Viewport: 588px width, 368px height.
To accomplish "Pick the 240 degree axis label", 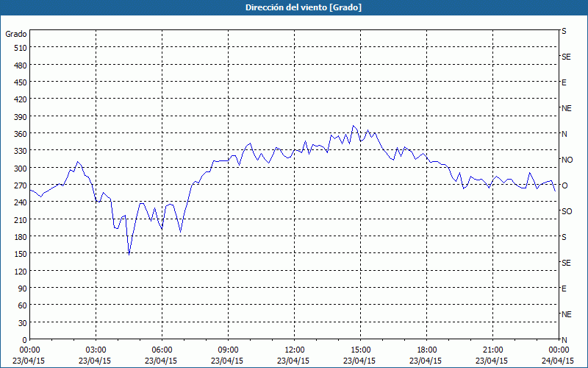I will tap(21, 202).
